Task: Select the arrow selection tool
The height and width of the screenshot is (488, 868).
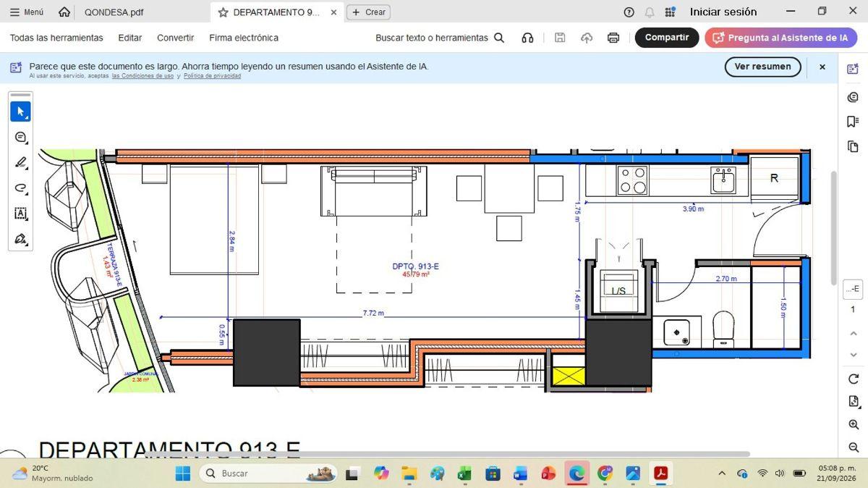Action: [20, 112]
